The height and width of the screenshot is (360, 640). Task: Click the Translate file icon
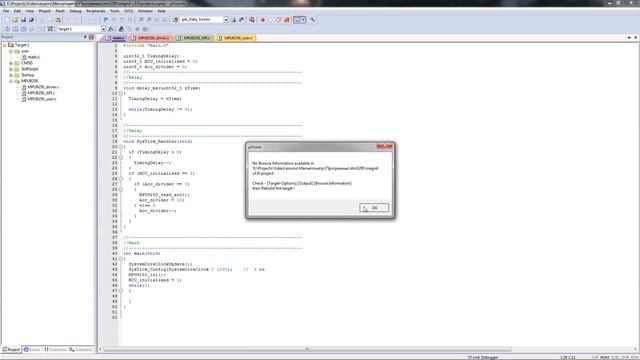click(7, 29)
